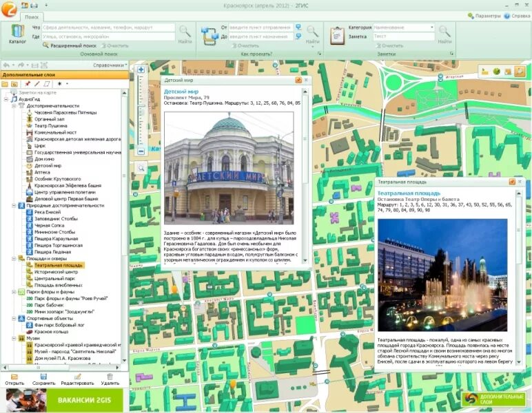Click the back navigation arrow
Image resolution: width=532 pixels, height=413 pixels.
(6, 65)
